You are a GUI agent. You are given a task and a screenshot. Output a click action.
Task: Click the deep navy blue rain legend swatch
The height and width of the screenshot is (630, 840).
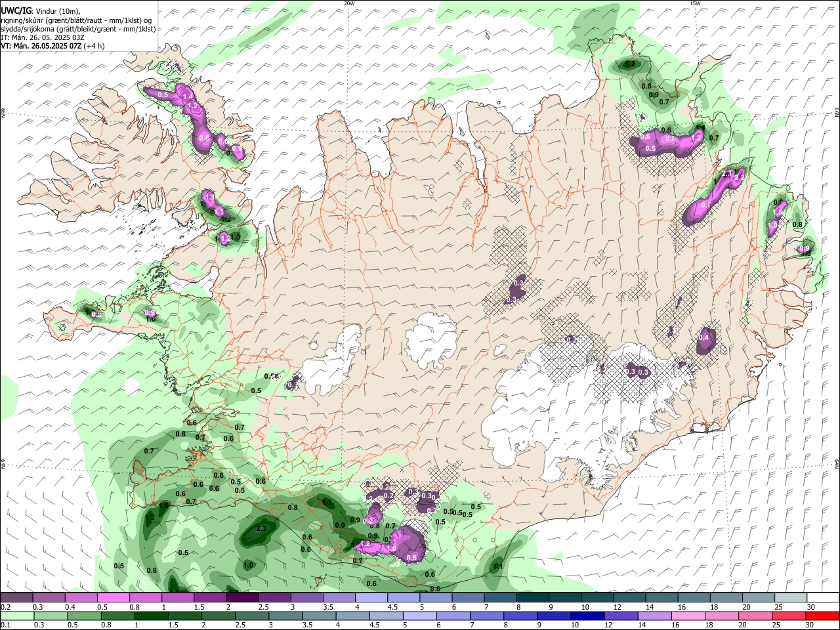click(587, 616)
